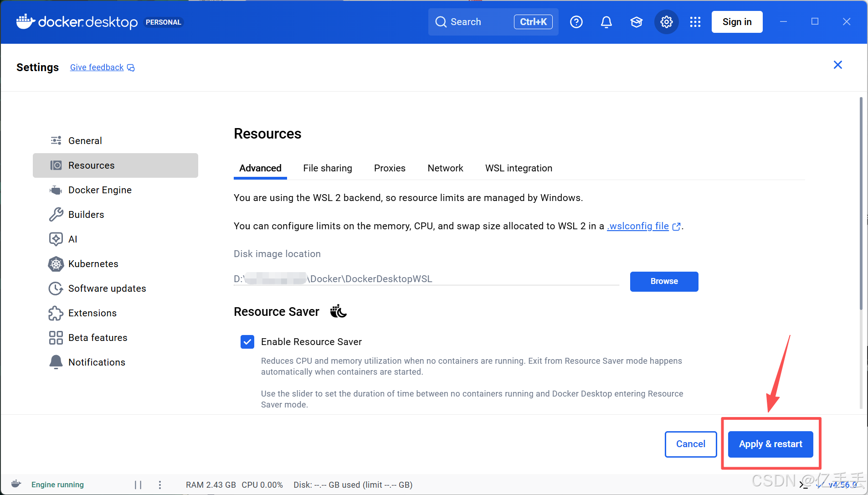Open the Proxies tab
This screenshot has width=868, height=495.
tap(390, 168)
